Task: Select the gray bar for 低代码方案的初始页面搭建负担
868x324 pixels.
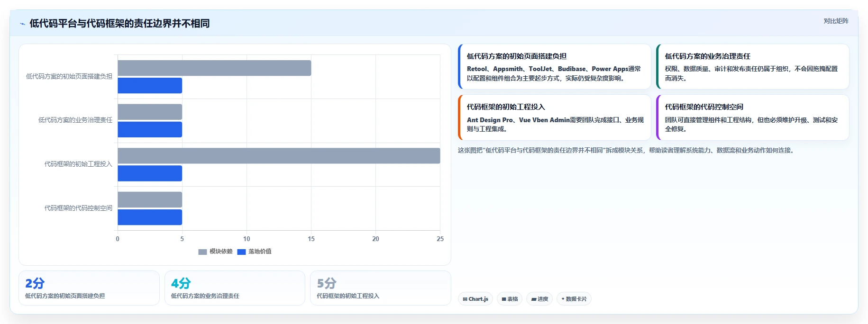Action: (x=214, y=68)
